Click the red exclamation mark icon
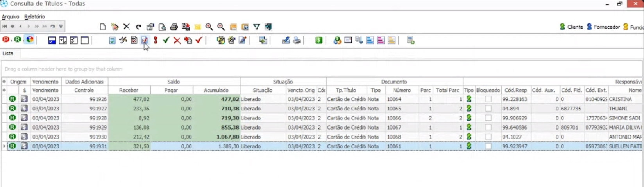This screenshot has height=187, width=644. click(x=156, y=40)
